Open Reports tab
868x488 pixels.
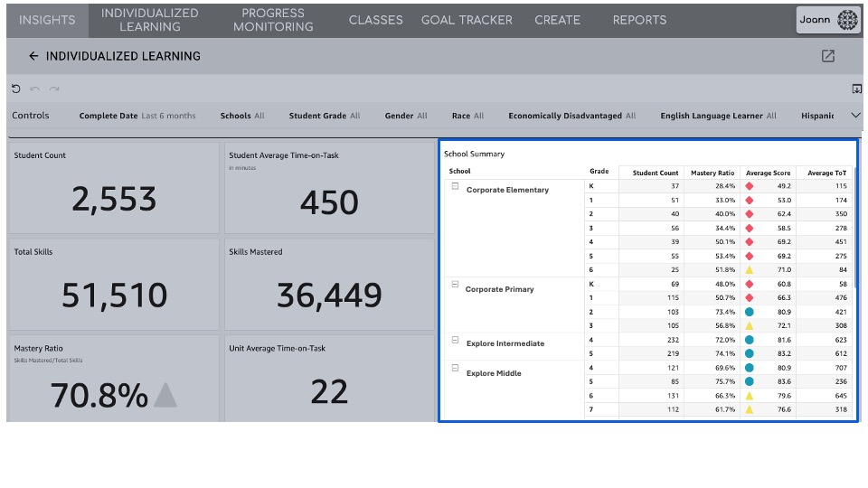[639, 21]
